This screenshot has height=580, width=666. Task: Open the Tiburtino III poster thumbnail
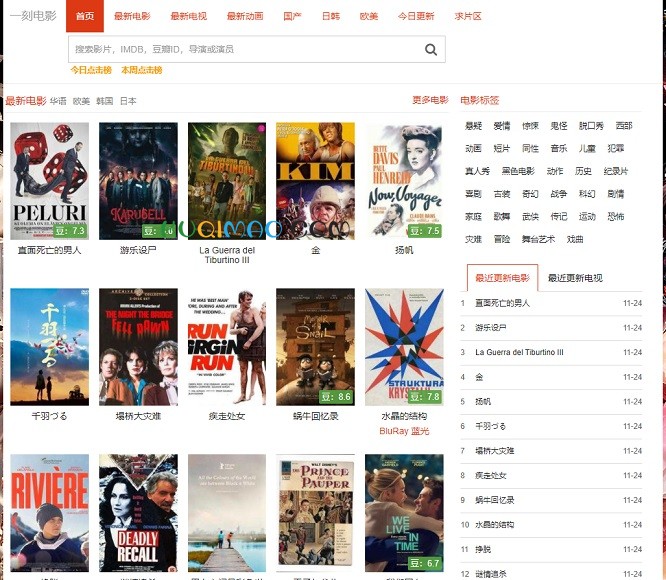[227, 181]
